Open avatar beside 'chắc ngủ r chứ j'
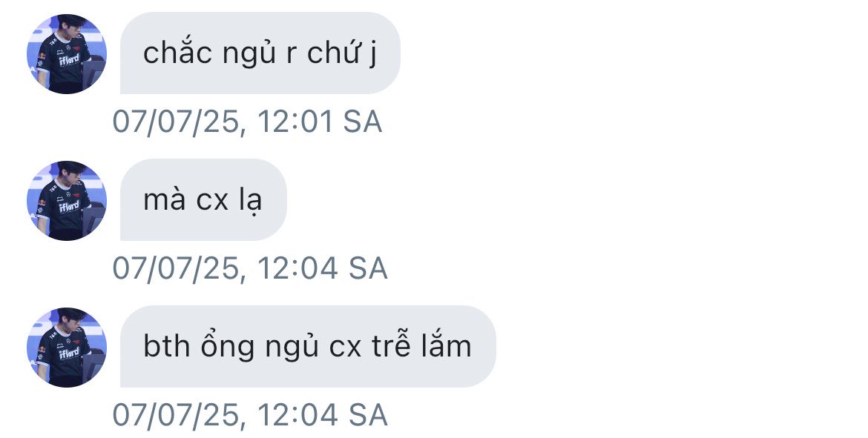Image resolution: width=868 pixels, height=438 pixels. [67, 53]
